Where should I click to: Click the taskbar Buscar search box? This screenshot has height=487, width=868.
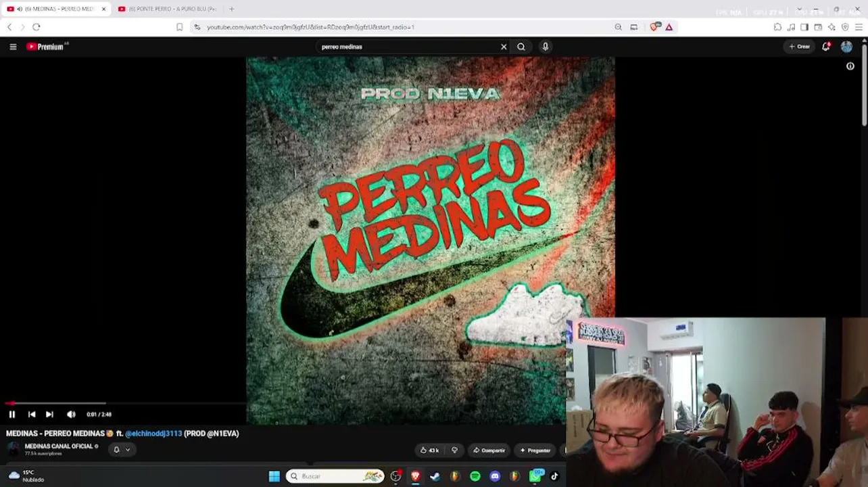335,476
